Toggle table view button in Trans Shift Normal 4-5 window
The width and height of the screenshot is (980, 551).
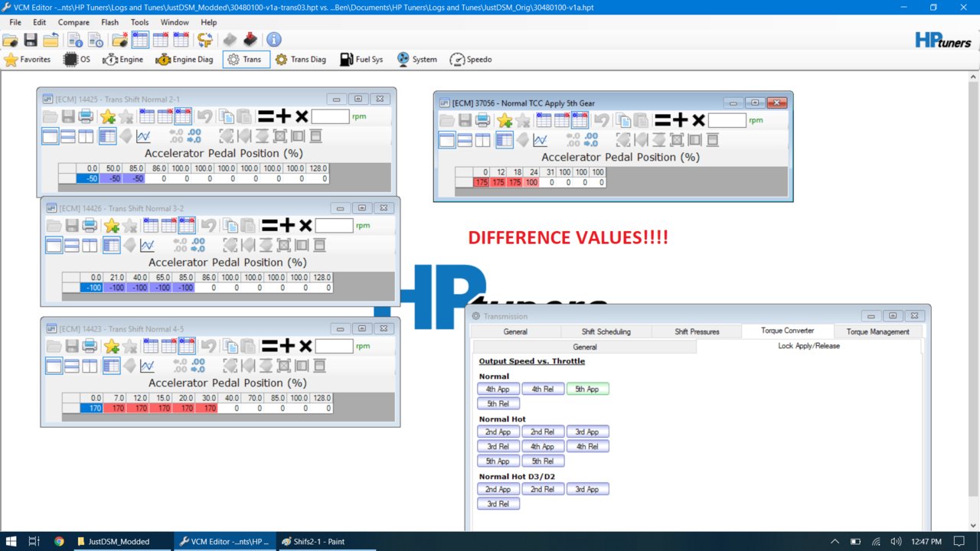coord(111,365)
